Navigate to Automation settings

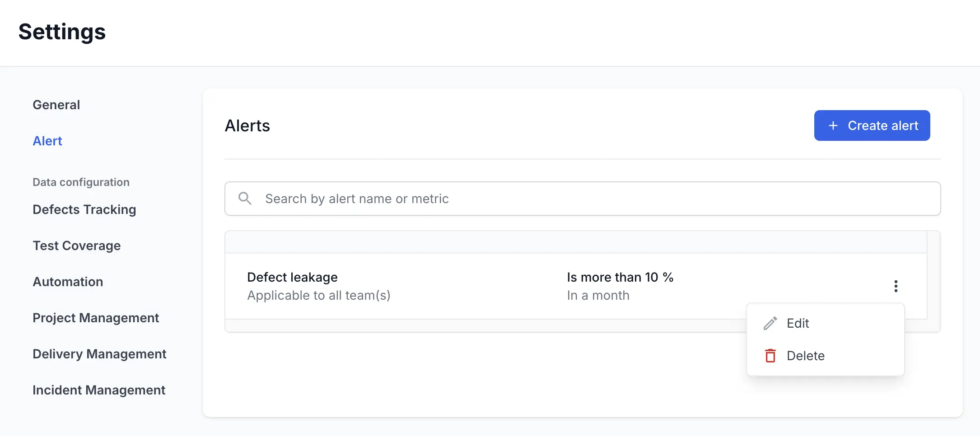click(68, 282)
